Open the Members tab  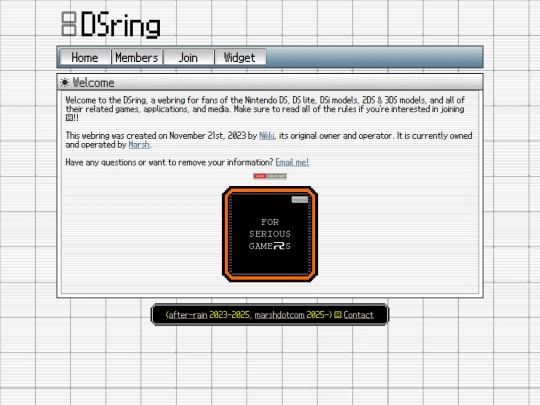(x=137, y=57)
